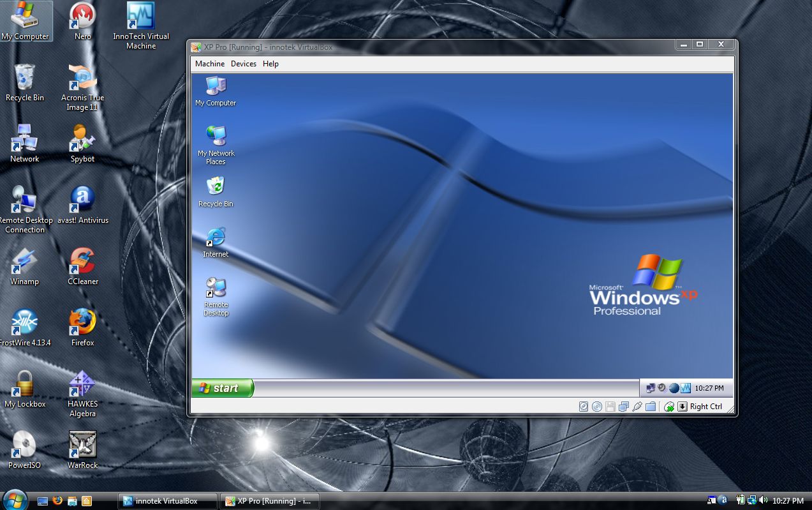Click the hard disk activity icon in VirtualBox status bar
Image resolution: width=812 pixels, height=510 pixels.
pyautogui.click(x=584, y=407)
